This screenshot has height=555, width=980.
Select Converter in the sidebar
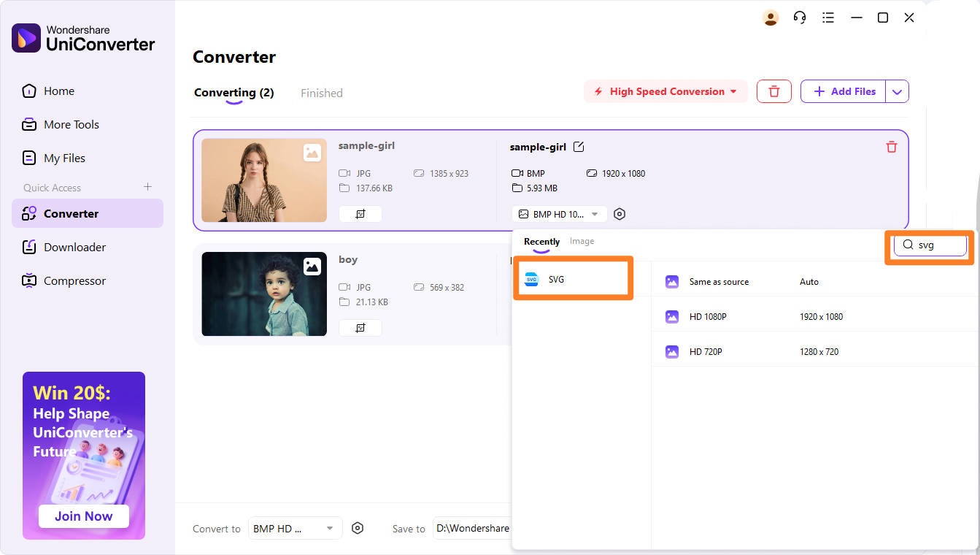tap(88, 213)
